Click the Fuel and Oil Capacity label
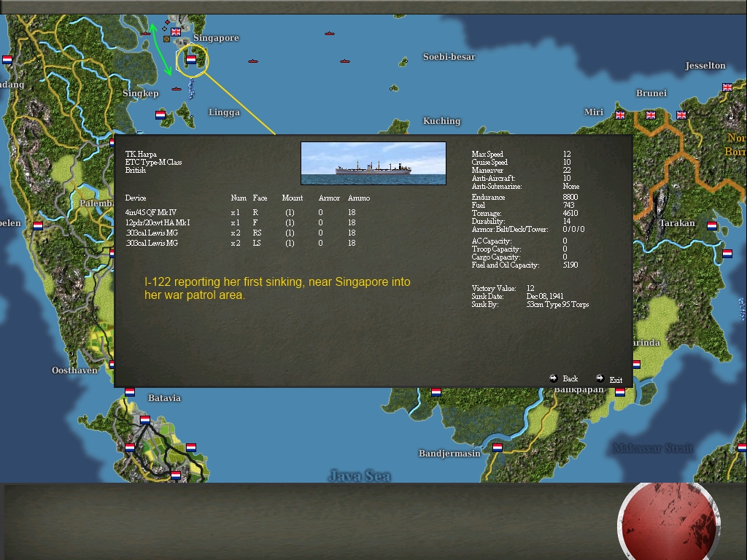The width and height of the screenshot is (747, 560). click(x=506, y=265)
